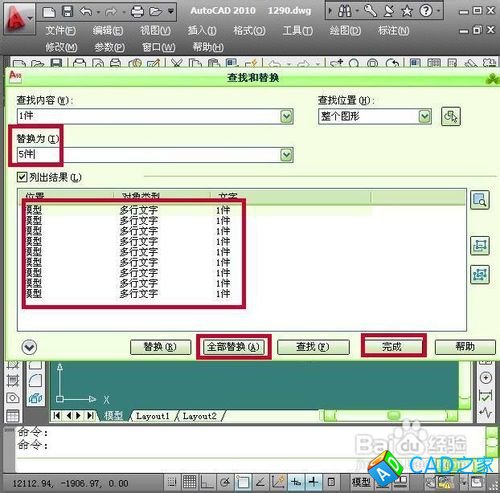Open the 格式(O) menu
The image size is (500, 493).
[249, 31]
